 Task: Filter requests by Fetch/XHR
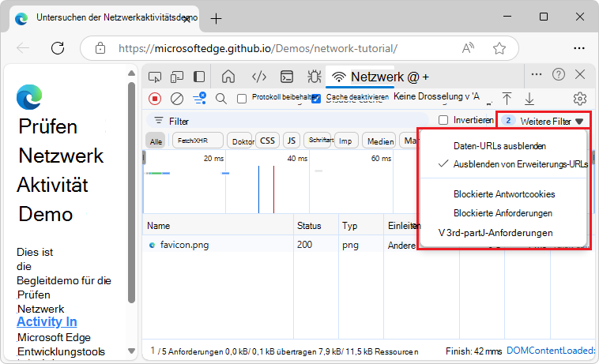198,141
